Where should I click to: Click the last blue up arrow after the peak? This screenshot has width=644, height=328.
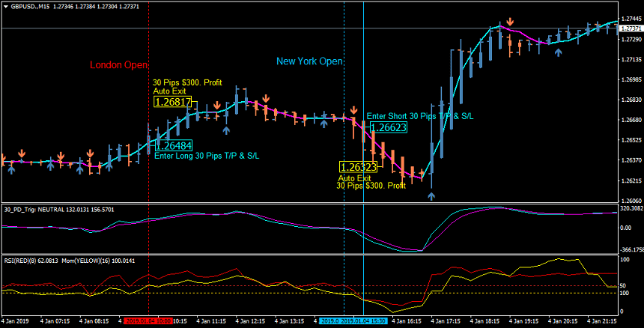pyautogui.click(x=557, y=52)
